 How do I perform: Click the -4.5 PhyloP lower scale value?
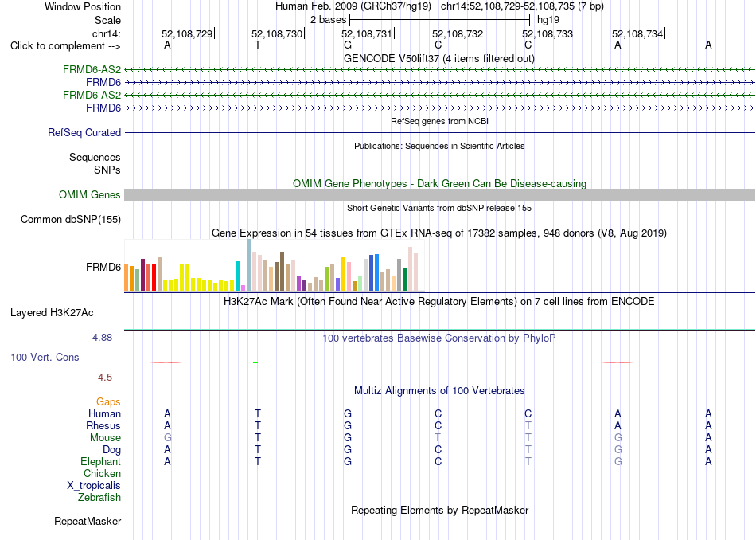click(103, 378)
